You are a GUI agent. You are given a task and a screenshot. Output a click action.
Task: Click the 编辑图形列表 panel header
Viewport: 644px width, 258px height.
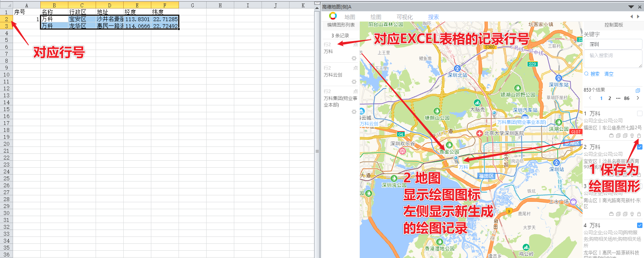(341, 25)
